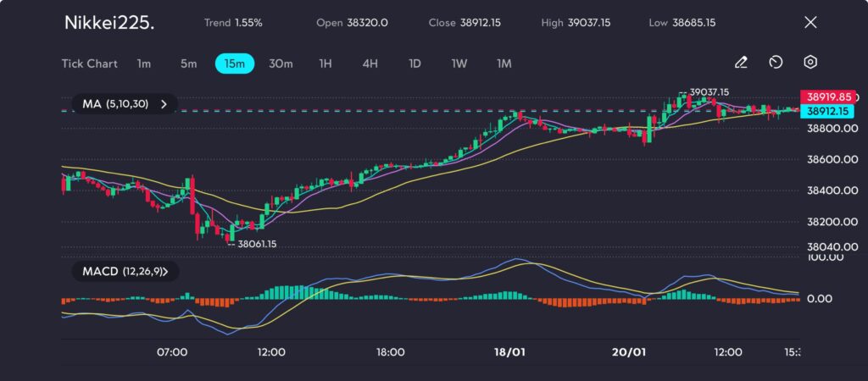Click the 38200.00 price axis label
Image resolution: width=868 pixels, height=381 pixels.
click(x=832, y=221)
